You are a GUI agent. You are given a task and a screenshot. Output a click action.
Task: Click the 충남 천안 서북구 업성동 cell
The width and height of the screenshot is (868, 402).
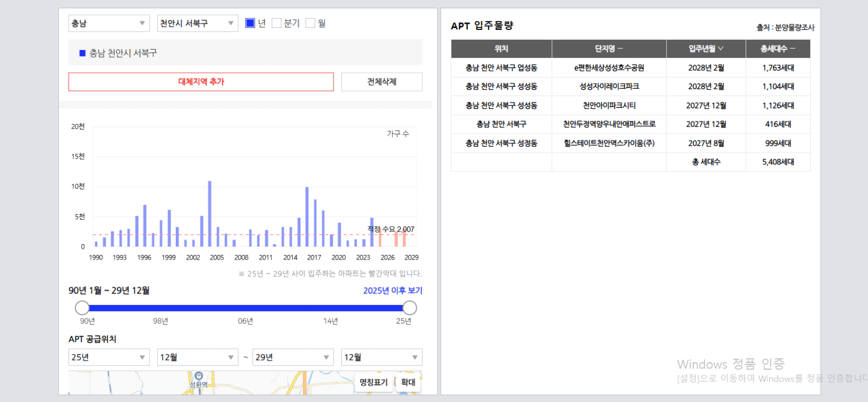[x=502, y=68]
